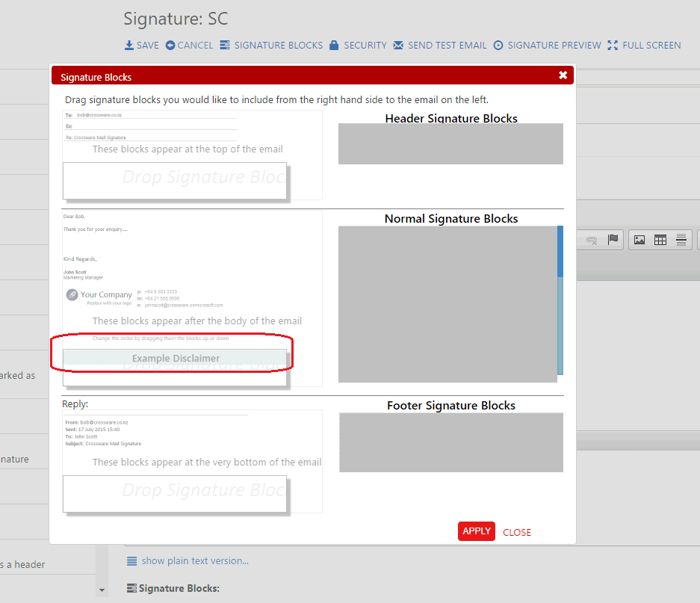Cancel editing via the CANCEL toolbar button
Screen dimensions: 700x603
coord(189,45)
